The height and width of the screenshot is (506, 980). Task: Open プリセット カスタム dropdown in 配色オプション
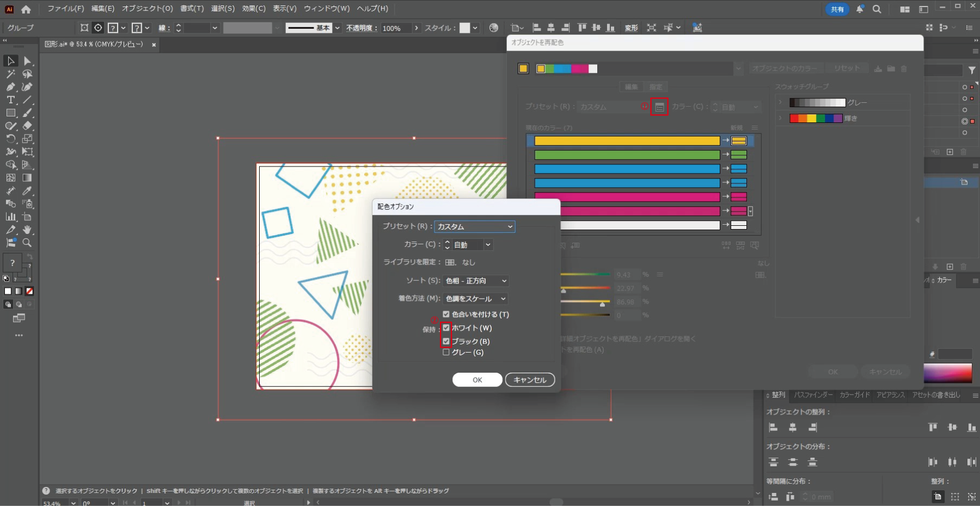475,226
